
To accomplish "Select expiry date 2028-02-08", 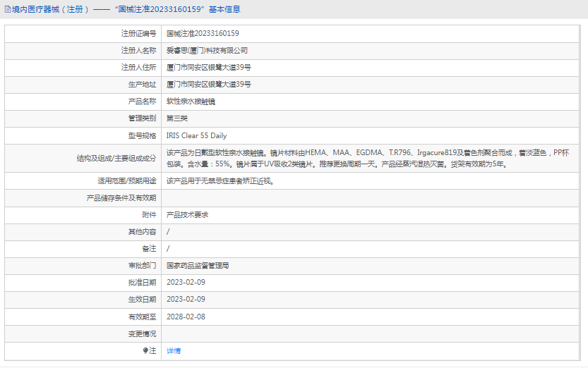I will [x=186, y=317].
